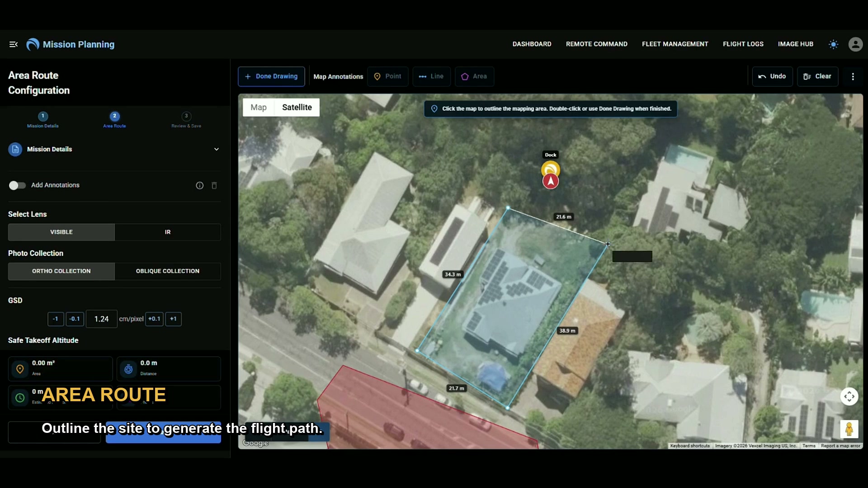Collapse the sidebar with the hamburger menu icon
The height and width of the screenshot is (488, 868).
(x=14, y=44)
